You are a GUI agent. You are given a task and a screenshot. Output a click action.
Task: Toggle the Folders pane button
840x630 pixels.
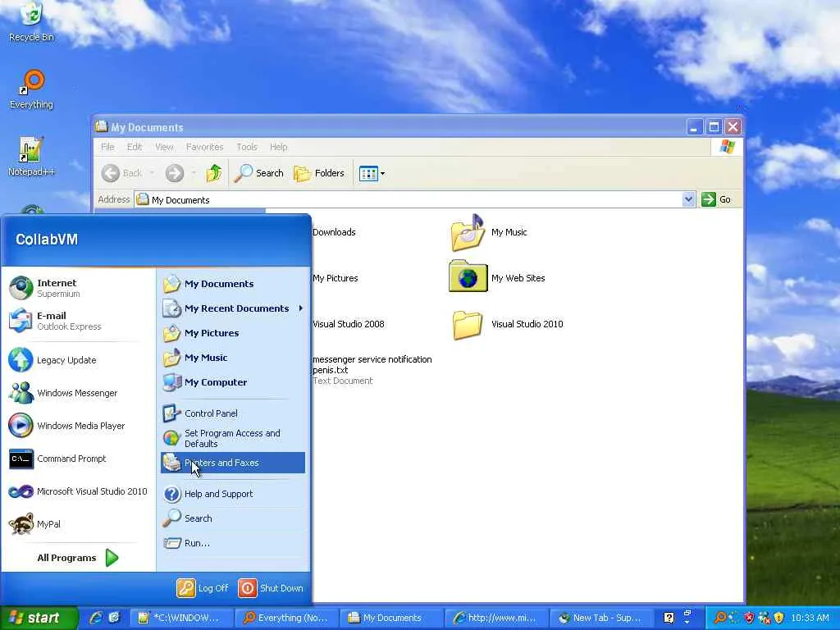click(319, 173)
